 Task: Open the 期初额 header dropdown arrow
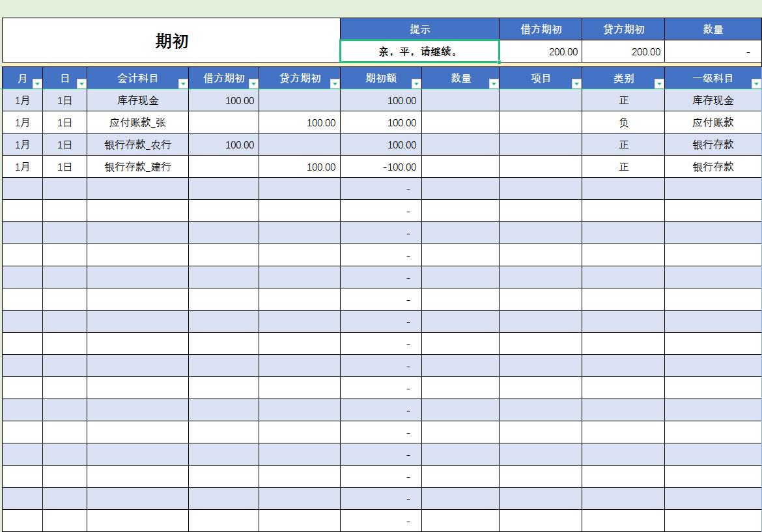pos(416,83)
